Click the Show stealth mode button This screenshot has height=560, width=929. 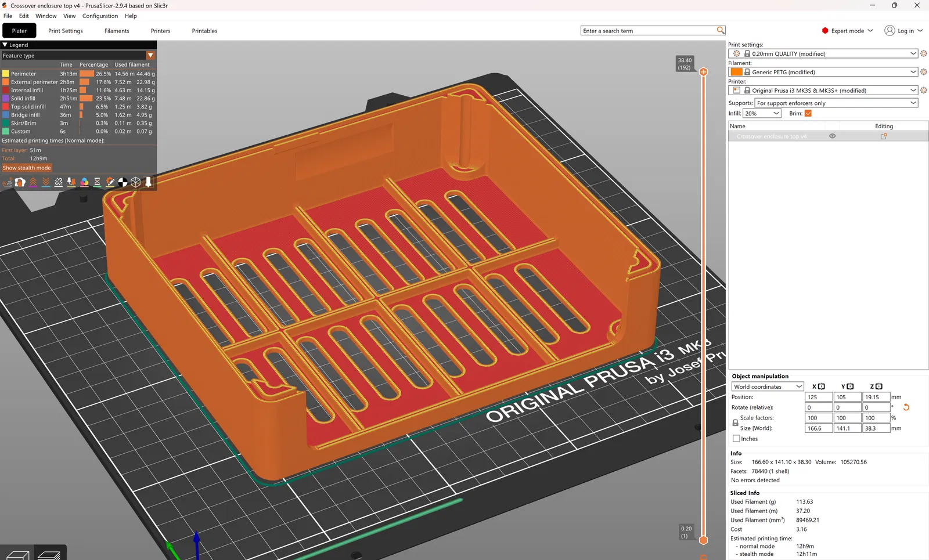point(27,168)
